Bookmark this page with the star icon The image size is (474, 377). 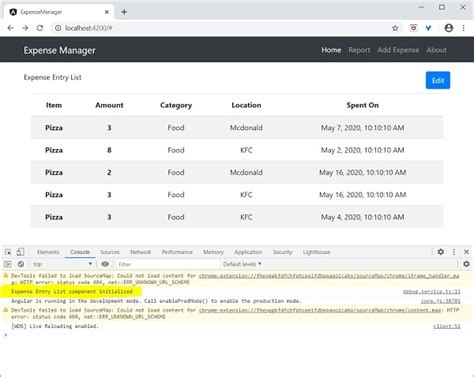[x=395, y=28]
